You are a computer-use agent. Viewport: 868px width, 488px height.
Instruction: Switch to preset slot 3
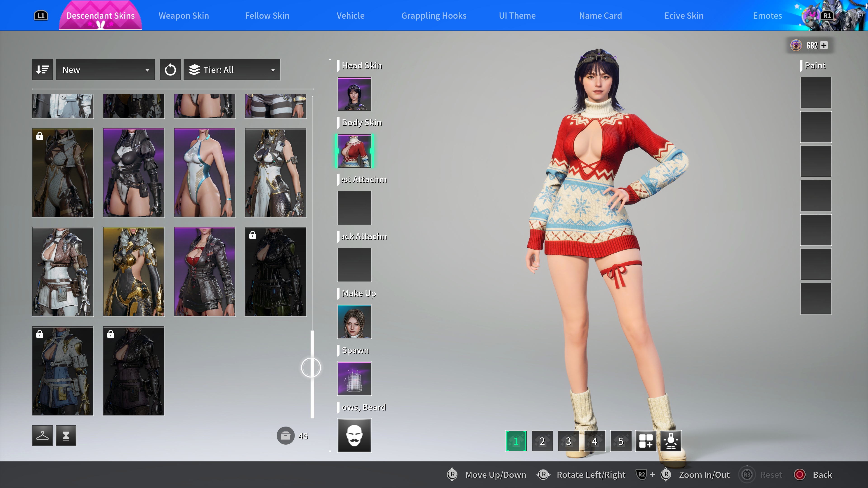pos(568,441)
